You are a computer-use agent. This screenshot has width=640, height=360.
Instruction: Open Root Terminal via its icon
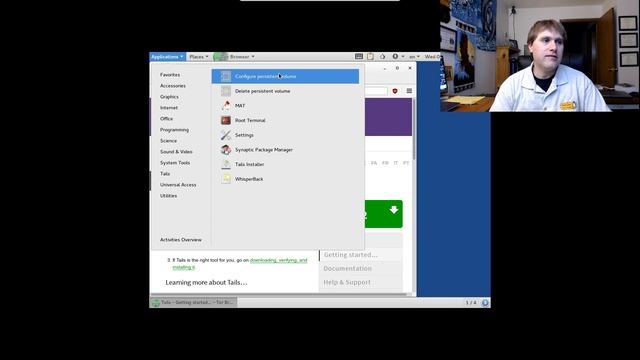[226, 120]
